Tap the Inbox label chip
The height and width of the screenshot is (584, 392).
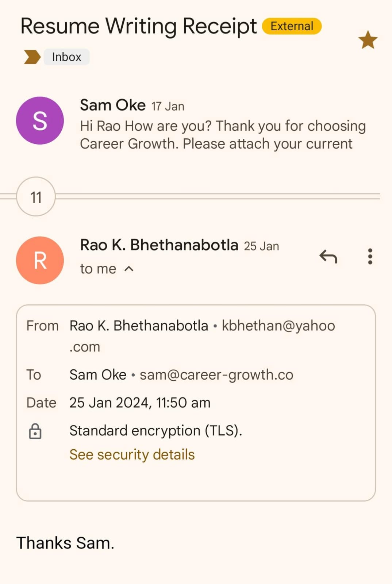(66, 57)
